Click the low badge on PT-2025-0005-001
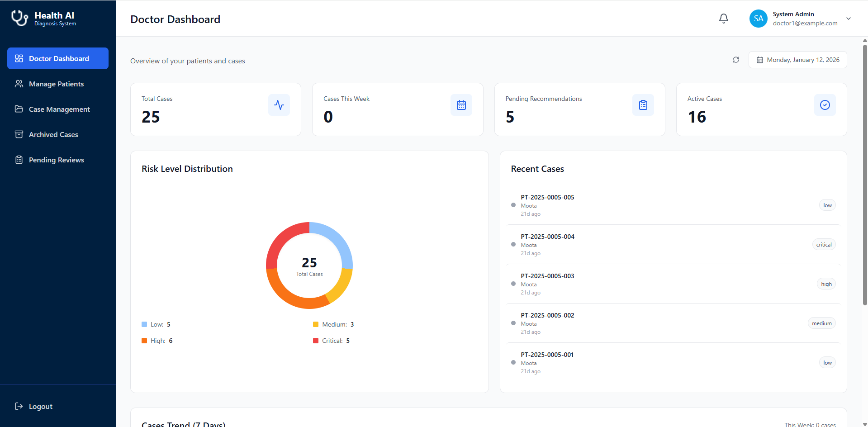This screenshot has width=868, height=427. [827, 363]
